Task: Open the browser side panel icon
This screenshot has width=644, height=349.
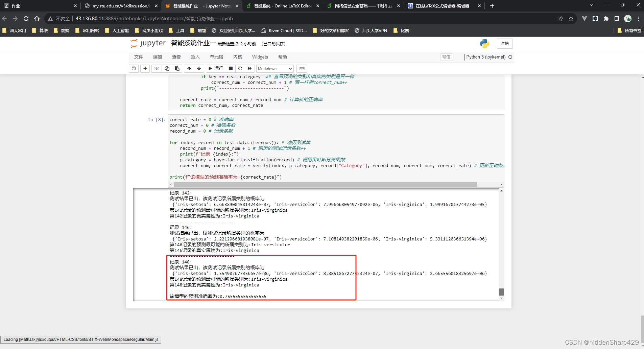Action: [x=617, y=19]
